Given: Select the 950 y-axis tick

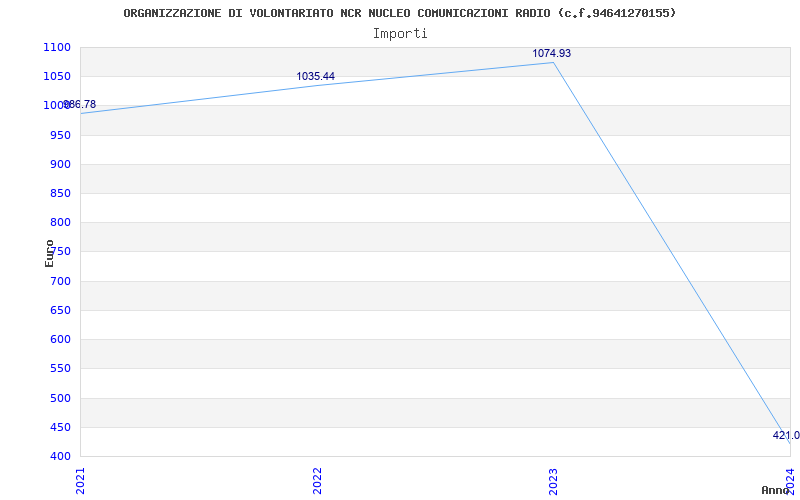Looking at the screenshot, I should pos(60,135).
